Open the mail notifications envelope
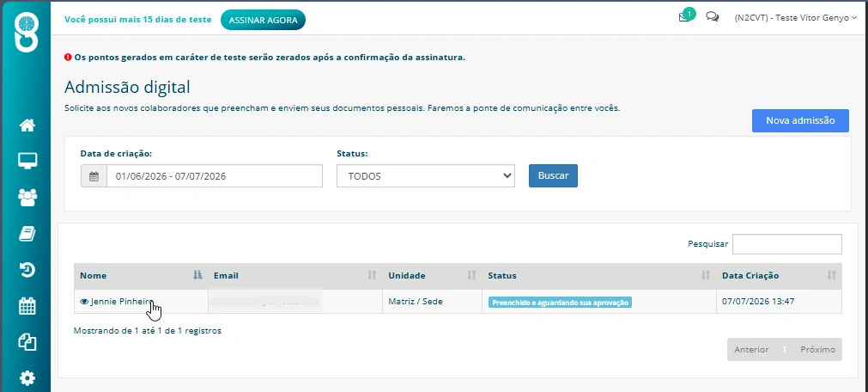The width and height of the screenshot is (868, 392). point(685,17)
